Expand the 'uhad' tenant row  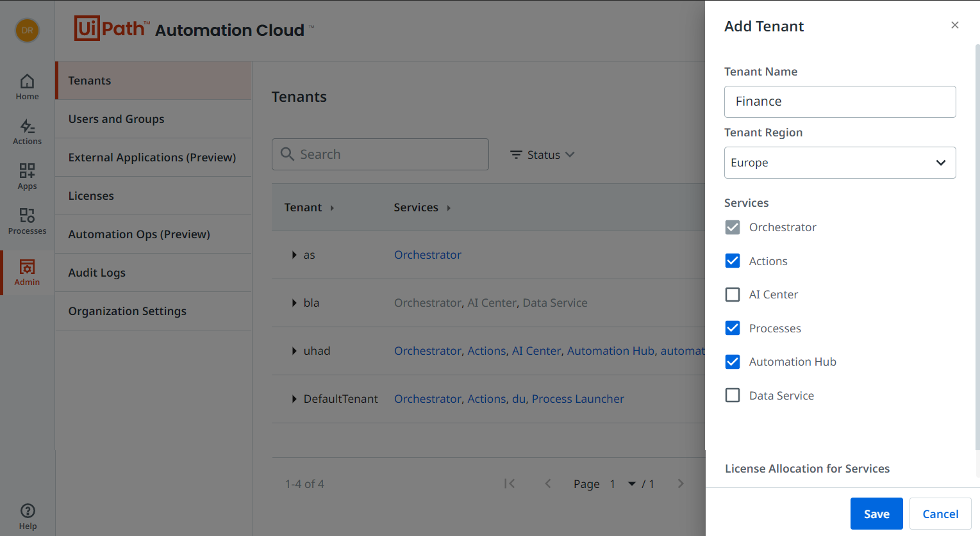pos(294,351)
